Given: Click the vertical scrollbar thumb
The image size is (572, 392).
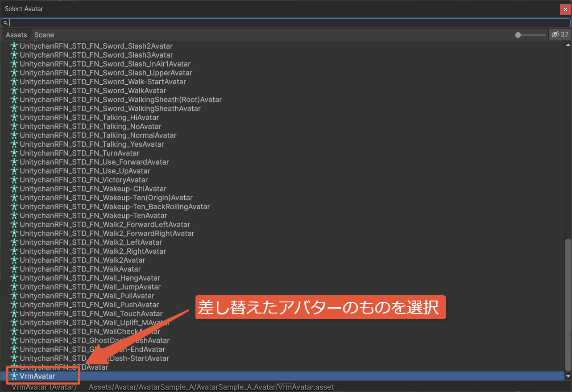Looking at the screenshot, I should [568, 304].
